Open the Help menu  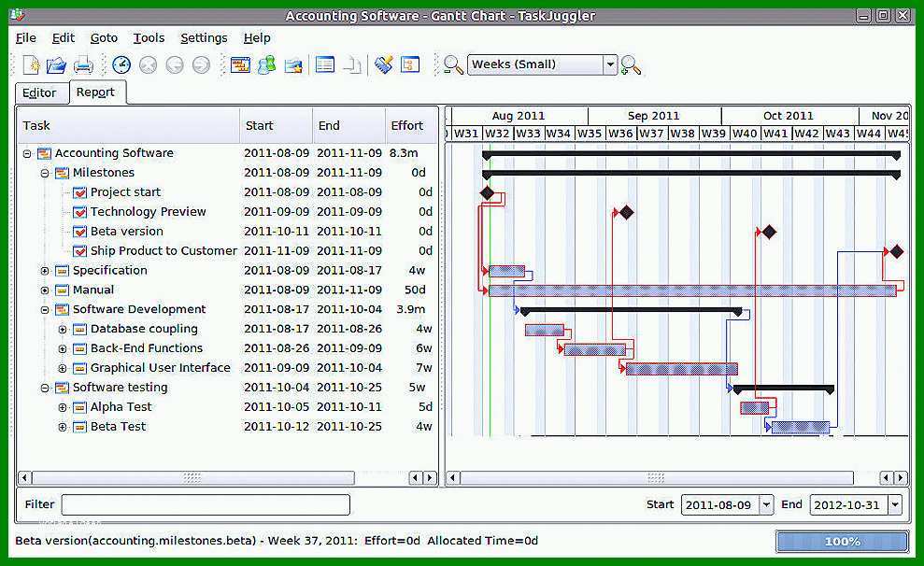(x=257, y=37)
